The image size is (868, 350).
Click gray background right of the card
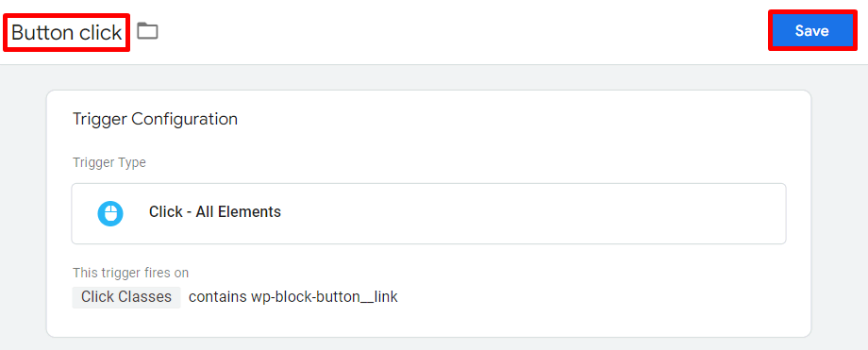tap(839, 210)
